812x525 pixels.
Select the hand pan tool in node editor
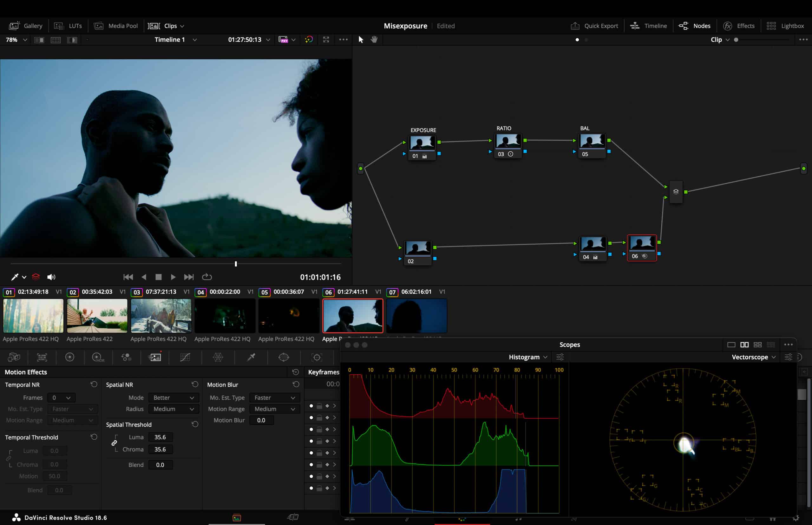(374, 40)
